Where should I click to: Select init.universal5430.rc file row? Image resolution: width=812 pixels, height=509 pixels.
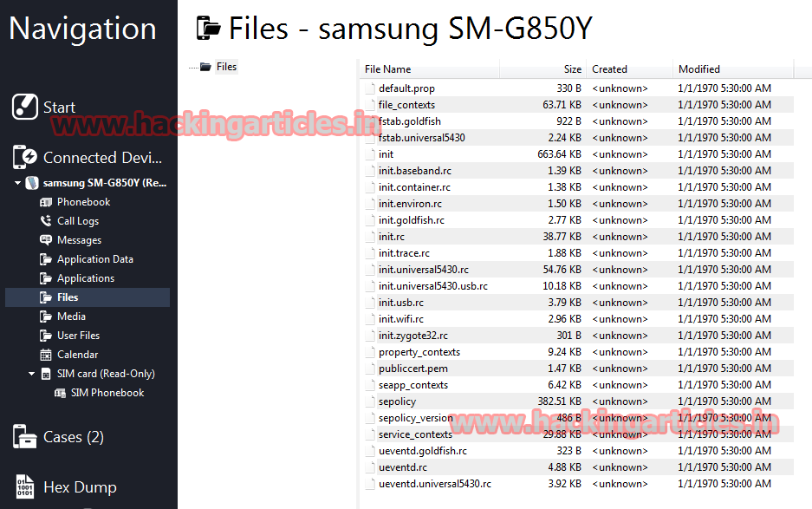[x=576, y=270]
